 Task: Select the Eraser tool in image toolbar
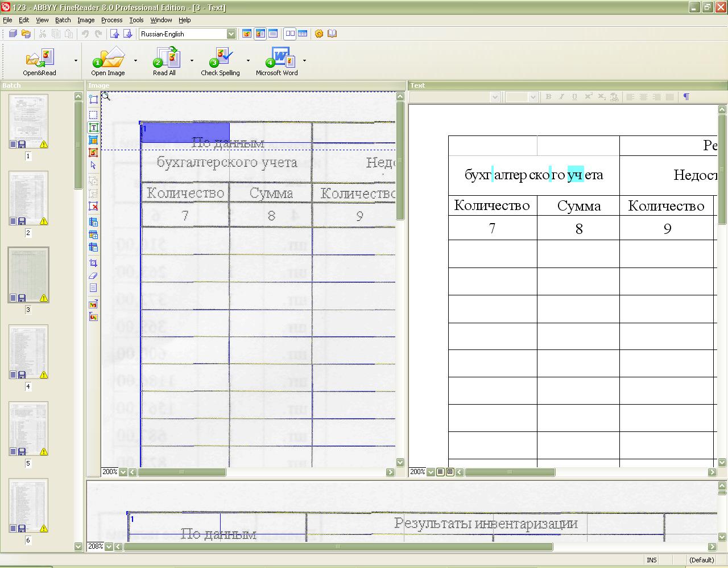point(93,275)
